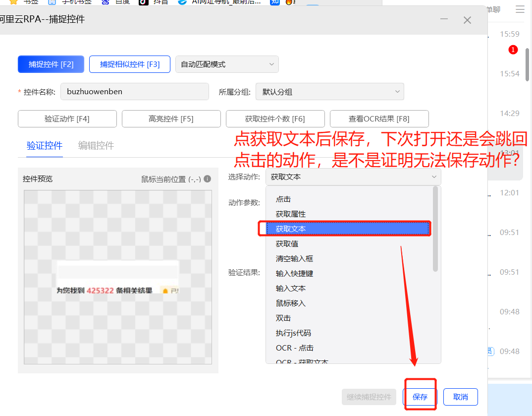Click the 查看OCR结果 [F8] button
Viewport: 532px width, 416px height.
click(x=379, y=119)
